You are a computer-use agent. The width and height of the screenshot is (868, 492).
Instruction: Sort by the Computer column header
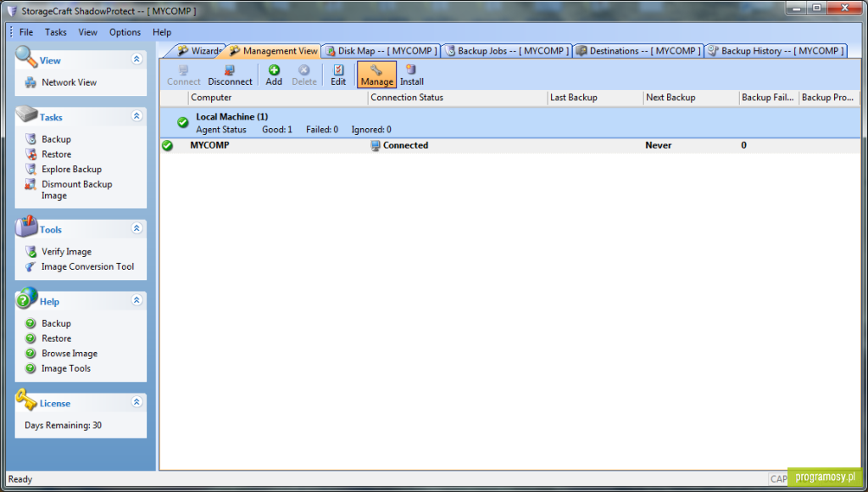pyautogui.click(x=278, y=98)
